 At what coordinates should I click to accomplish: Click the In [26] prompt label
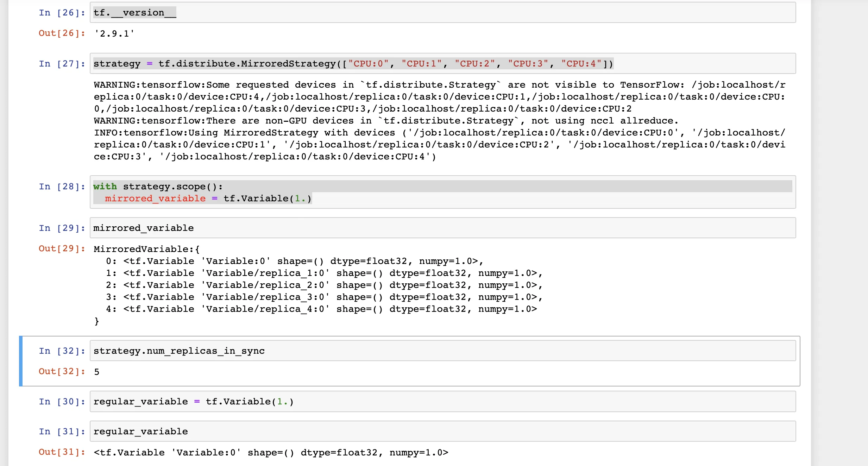tap(62, 13)
